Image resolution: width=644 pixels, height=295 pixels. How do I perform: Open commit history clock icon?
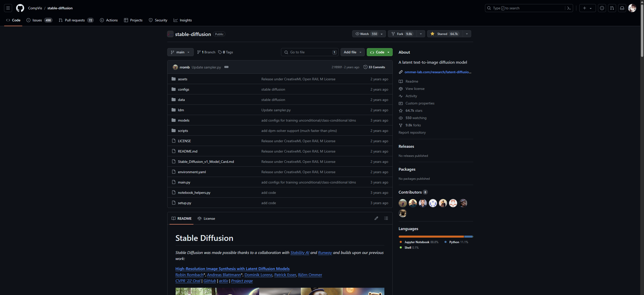tap(365, 67)
